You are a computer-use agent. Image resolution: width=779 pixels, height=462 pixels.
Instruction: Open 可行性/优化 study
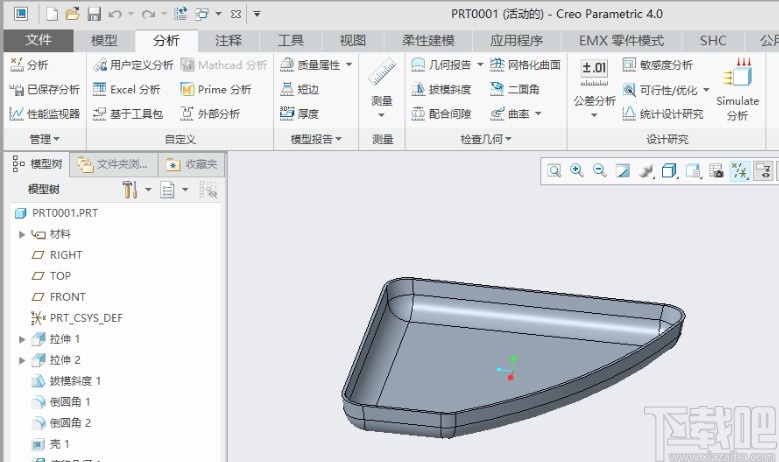(660, 90)
